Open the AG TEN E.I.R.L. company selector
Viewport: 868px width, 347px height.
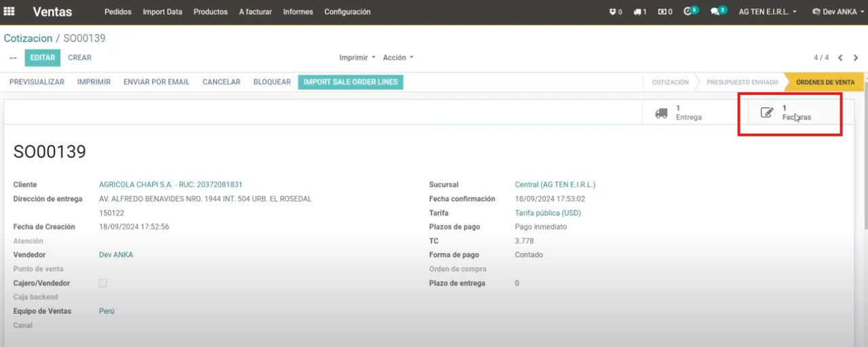click(767, 12)
